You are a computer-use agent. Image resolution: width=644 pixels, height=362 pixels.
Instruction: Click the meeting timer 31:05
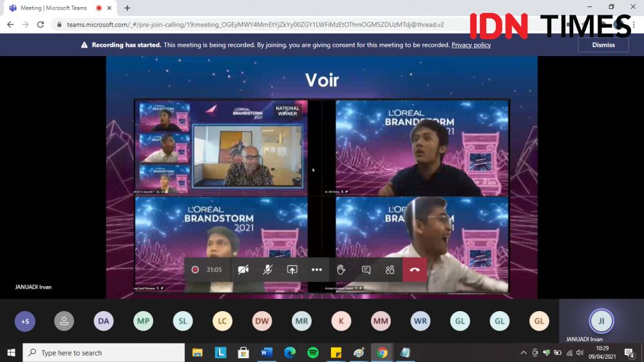[214, 270]
